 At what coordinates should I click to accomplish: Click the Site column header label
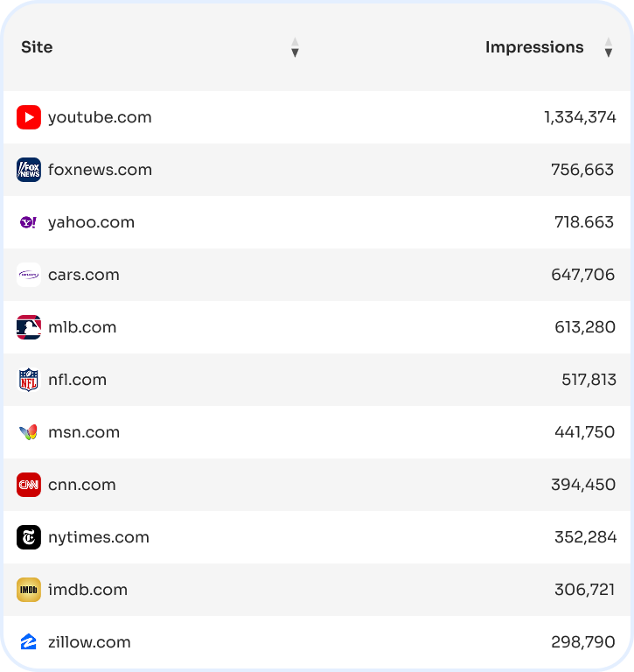click(x=37, y=47)
